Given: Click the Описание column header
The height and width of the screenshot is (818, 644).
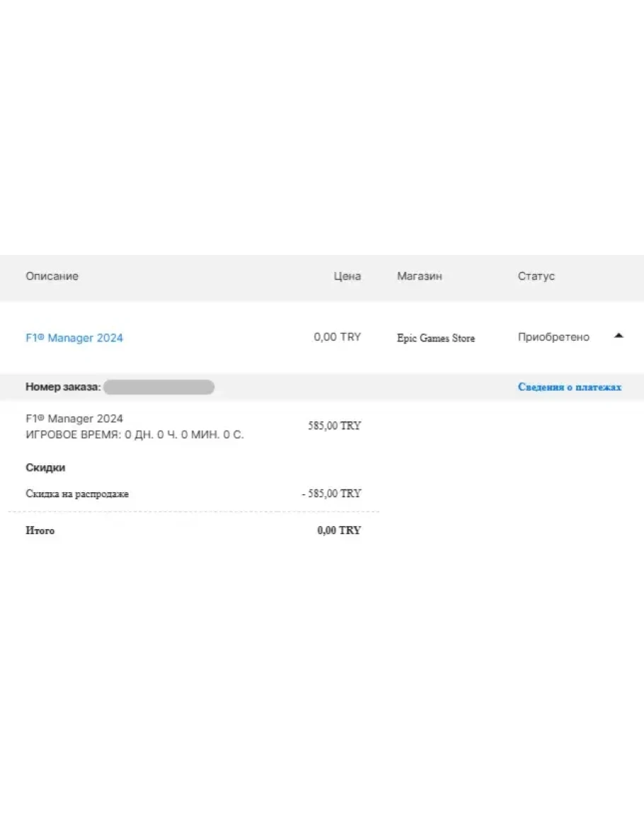Looking at the screenshot, I should [52, 276].
